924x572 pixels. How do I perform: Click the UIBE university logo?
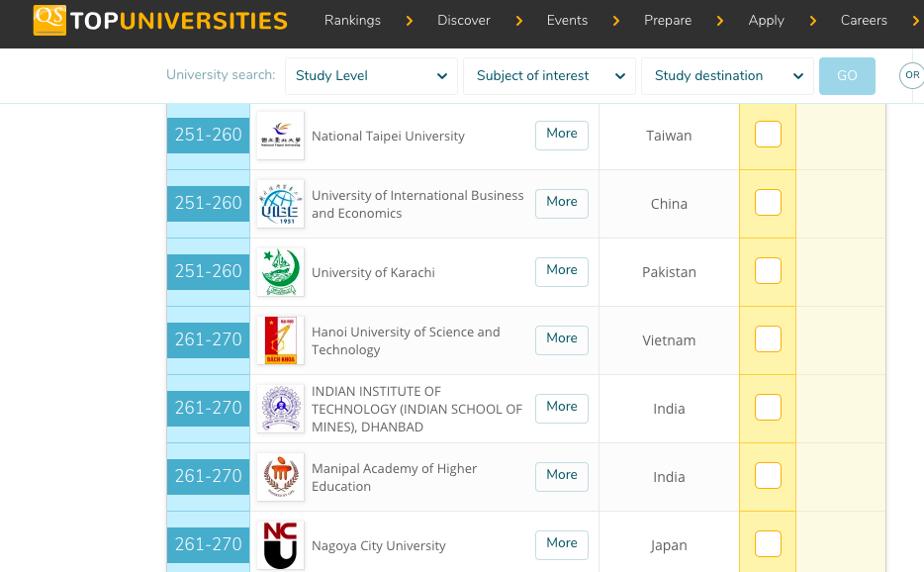[x=280, y=204]
